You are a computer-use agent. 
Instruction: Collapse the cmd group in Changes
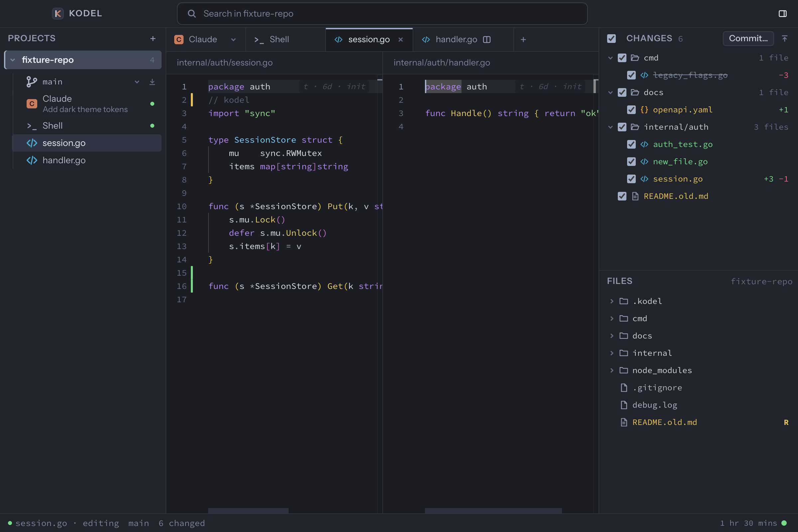[x=610, y=58]
